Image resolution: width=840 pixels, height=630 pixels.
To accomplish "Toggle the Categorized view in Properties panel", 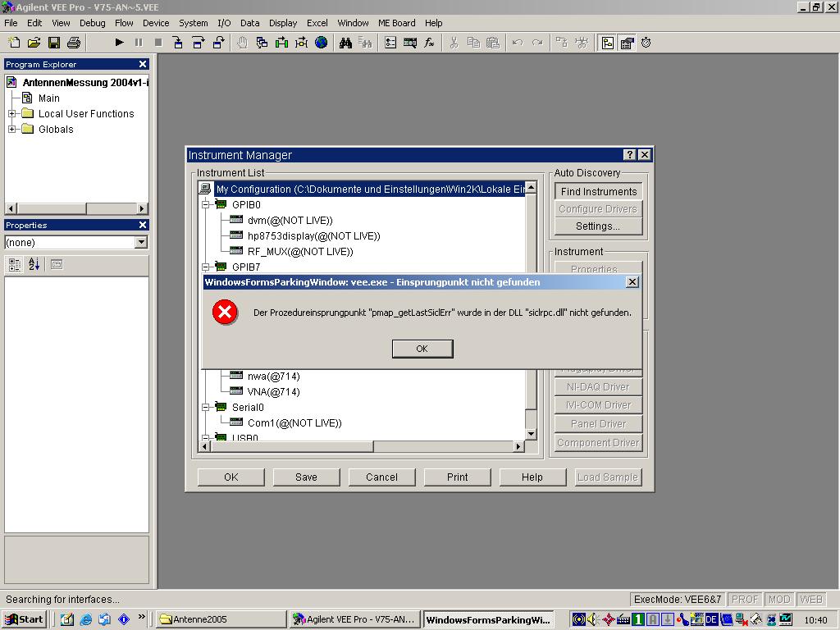I will (15, 264).
